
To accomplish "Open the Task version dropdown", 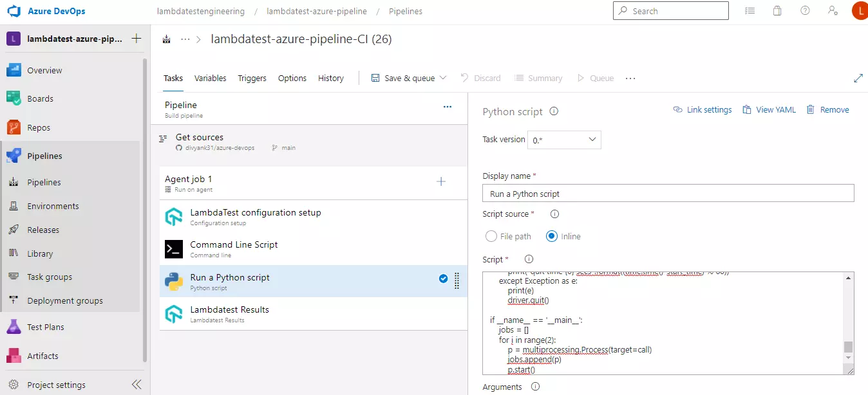I will (x=564, y=140).
